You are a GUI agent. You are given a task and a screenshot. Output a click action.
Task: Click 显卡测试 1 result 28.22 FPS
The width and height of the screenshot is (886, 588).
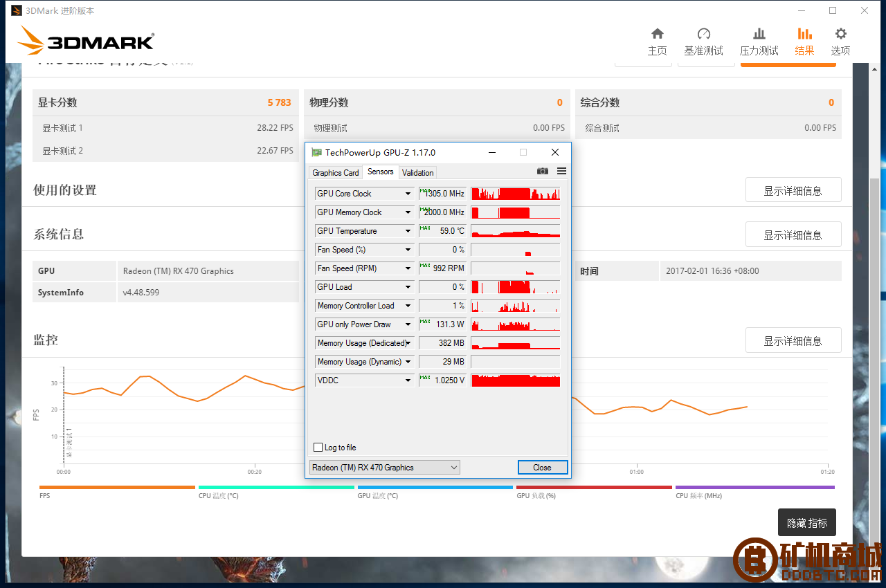[x=275, y=128]
